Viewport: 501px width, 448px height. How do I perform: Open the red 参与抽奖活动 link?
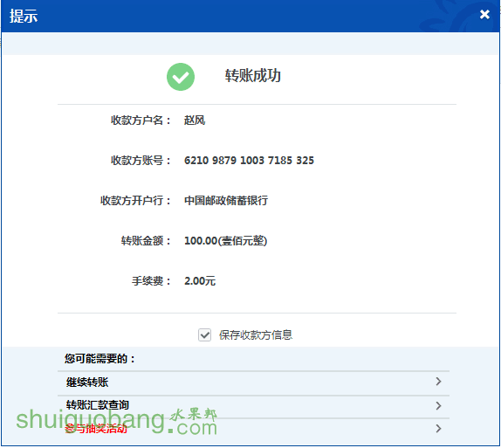coord(96,428)
